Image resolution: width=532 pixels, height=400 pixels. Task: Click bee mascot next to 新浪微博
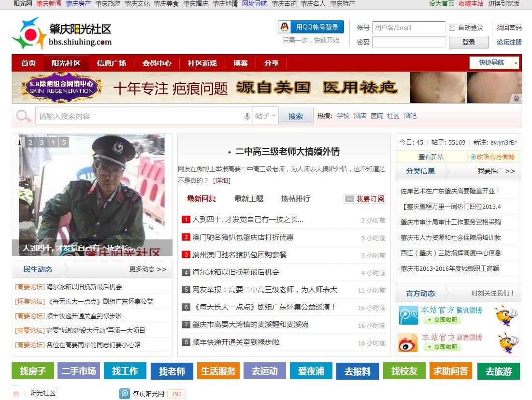tap(507, 342)
